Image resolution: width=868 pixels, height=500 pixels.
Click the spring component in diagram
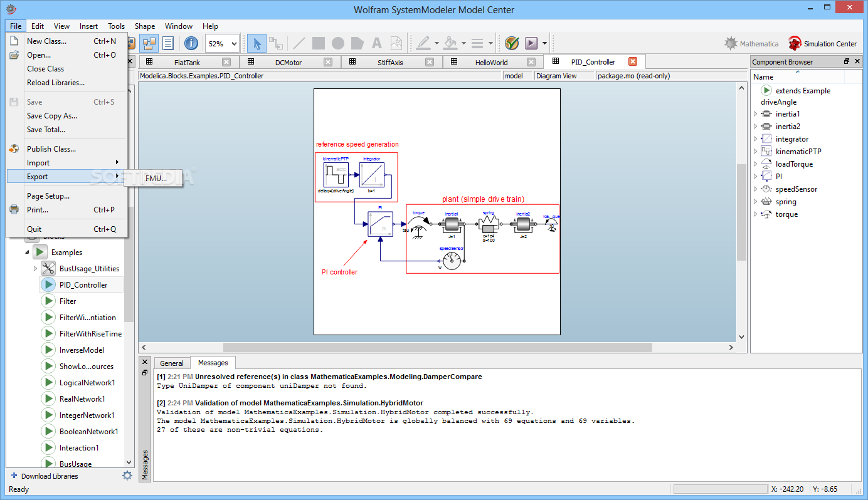point(487,224)
